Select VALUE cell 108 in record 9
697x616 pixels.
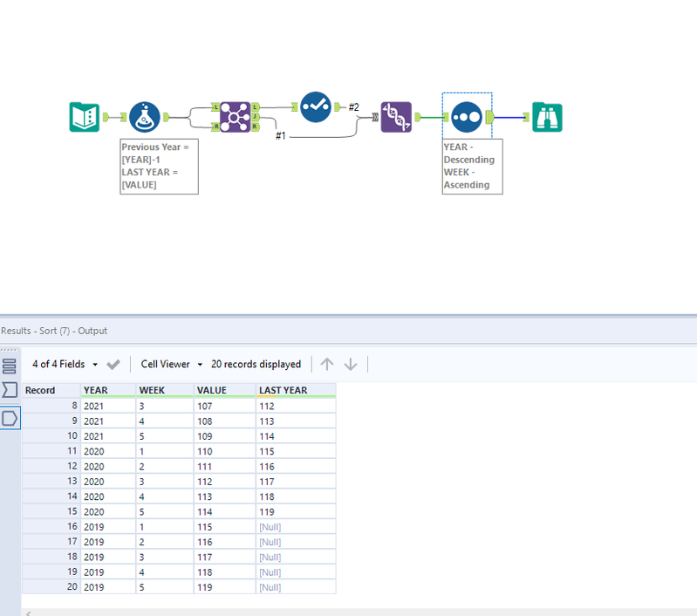click(225, 421)
